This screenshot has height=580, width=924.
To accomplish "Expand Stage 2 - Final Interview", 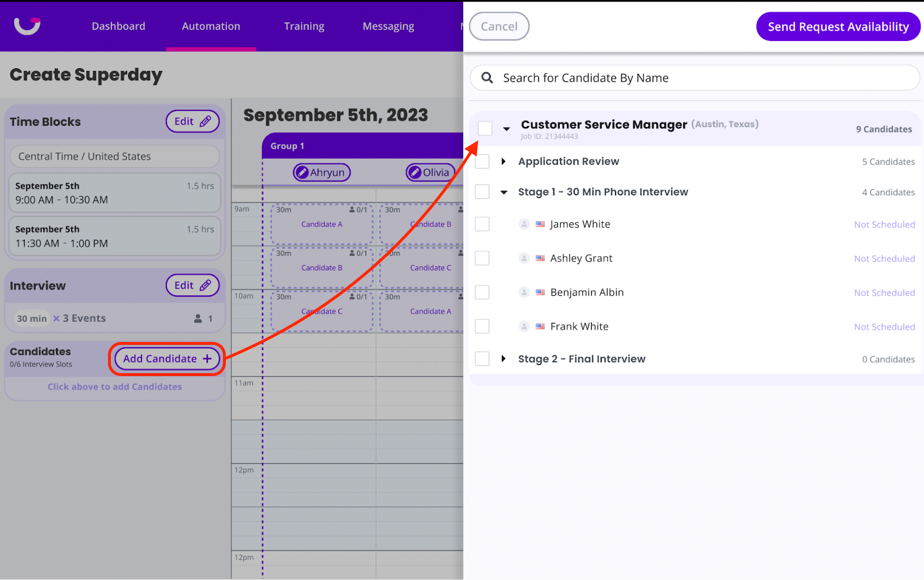I will pos(504,359).
